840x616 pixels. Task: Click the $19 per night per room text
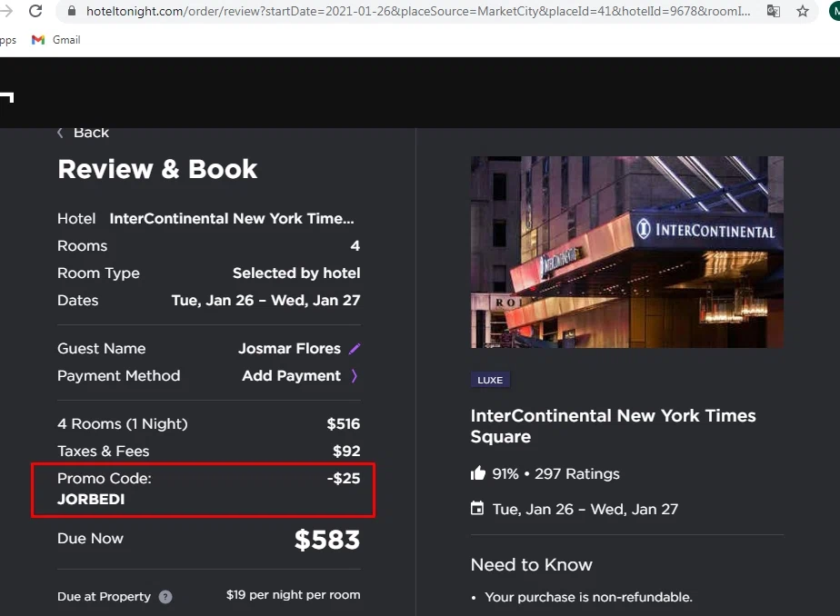tap(293, 595)
